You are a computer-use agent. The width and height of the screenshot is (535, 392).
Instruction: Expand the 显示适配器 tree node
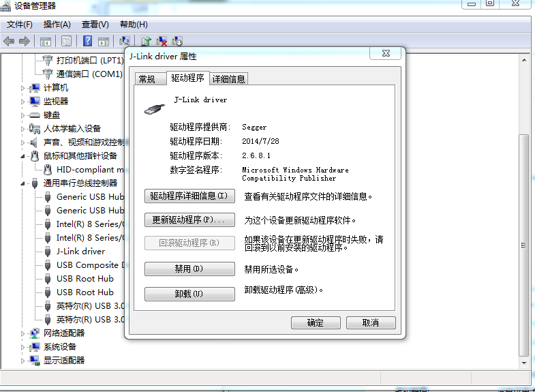tap(22, 361)
